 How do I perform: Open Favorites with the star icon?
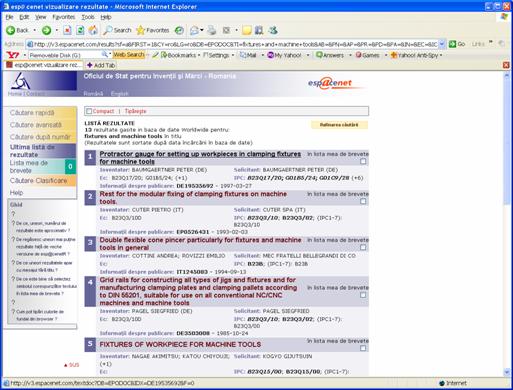tap(153, 30)
